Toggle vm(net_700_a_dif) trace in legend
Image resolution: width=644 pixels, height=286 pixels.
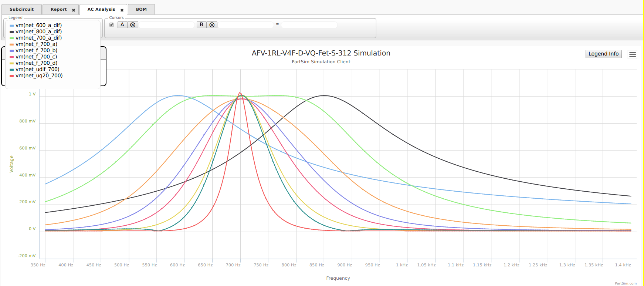[36, 38]
